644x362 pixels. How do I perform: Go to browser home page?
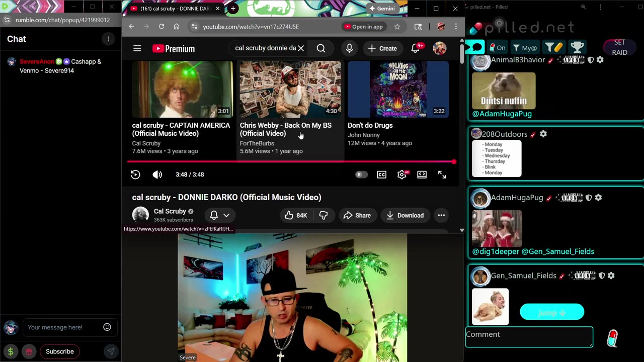(177, 27)
